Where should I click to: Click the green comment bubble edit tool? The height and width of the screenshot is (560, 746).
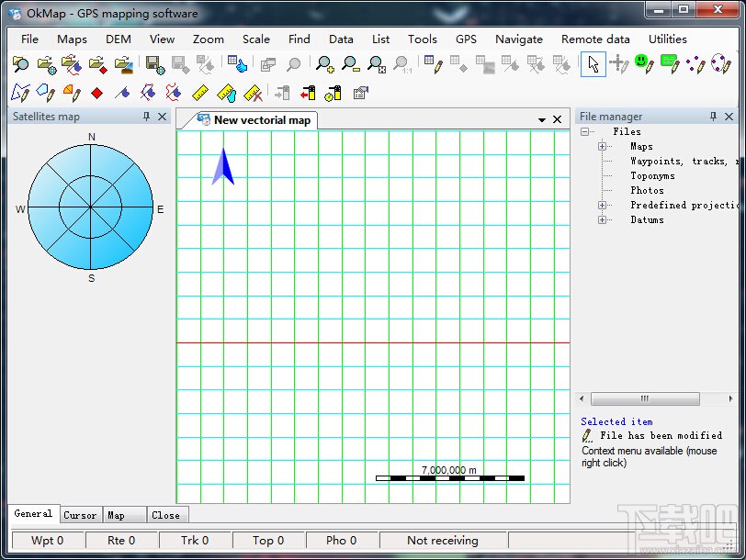coord(669,64)
